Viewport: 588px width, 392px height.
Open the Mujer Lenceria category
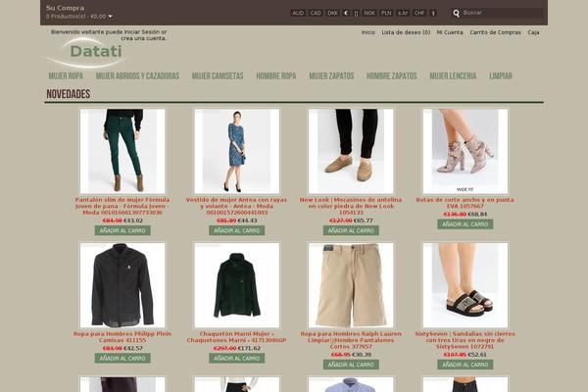click(453, 75)
